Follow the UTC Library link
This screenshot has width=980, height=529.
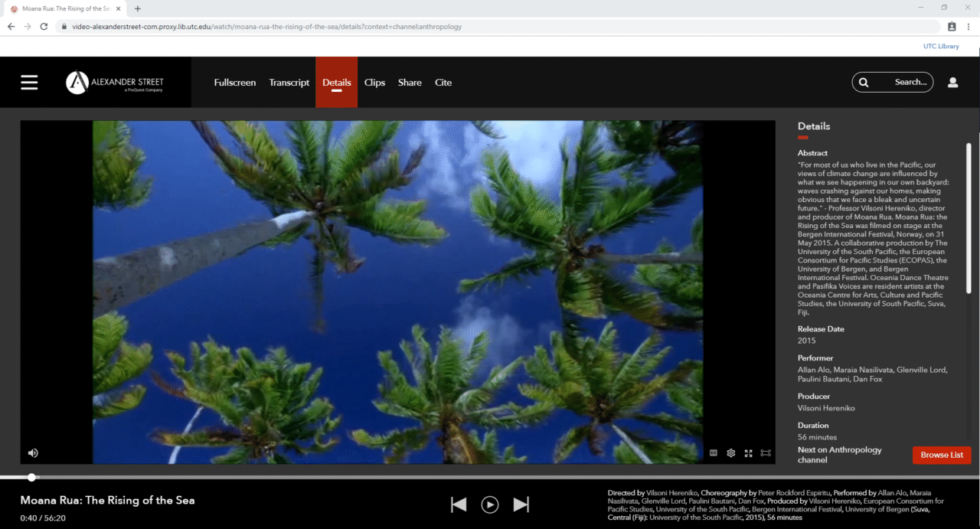click(941, 46)
